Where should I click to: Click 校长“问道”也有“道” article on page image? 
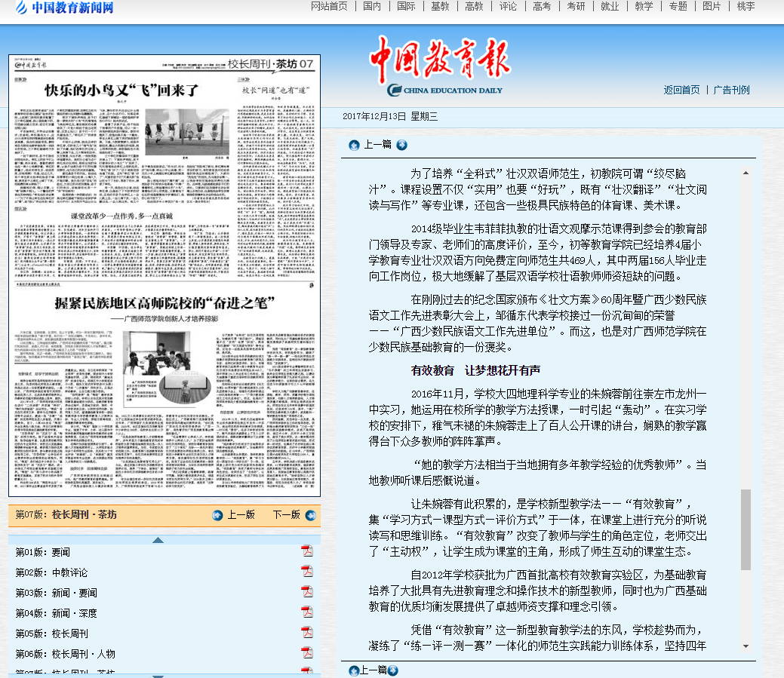pos(276,91)
